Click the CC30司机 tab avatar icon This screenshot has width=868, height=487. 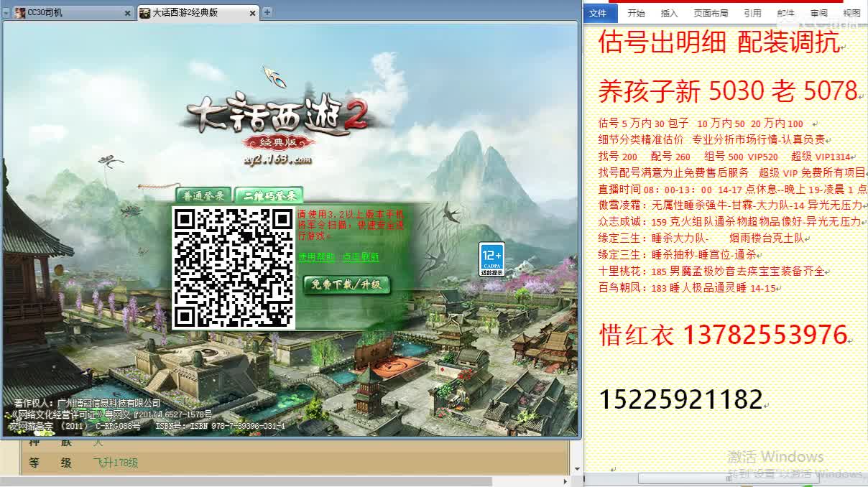(19, 13)
